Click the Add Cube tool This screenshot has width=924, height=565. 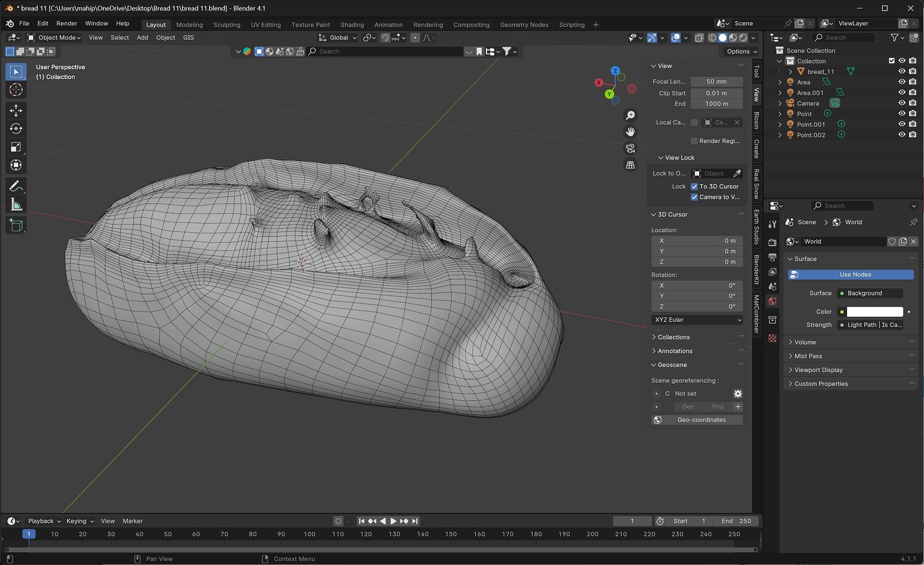tap(16, 225)
